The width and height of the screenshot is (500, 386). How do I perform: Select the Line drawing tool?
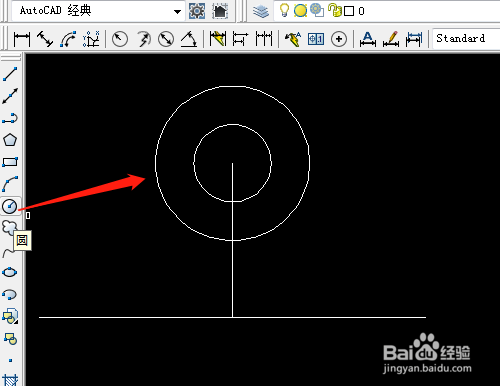tap(10, 74)
